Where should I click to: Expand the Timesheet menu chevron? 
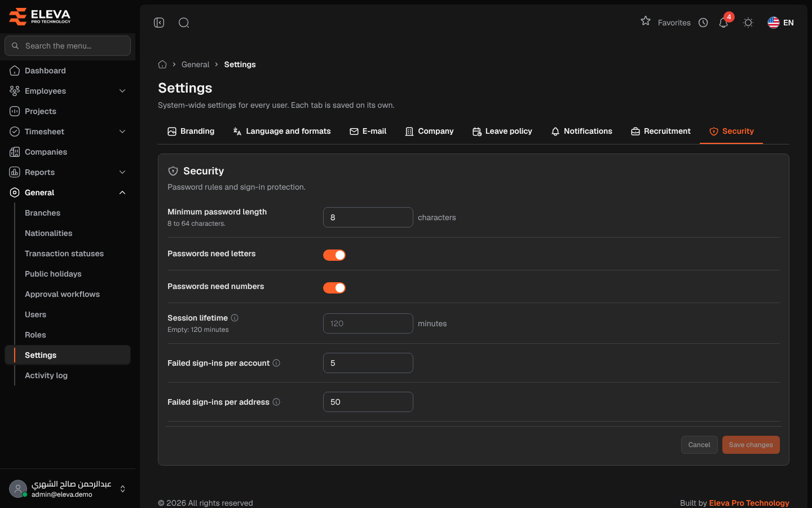pos(122,132)
